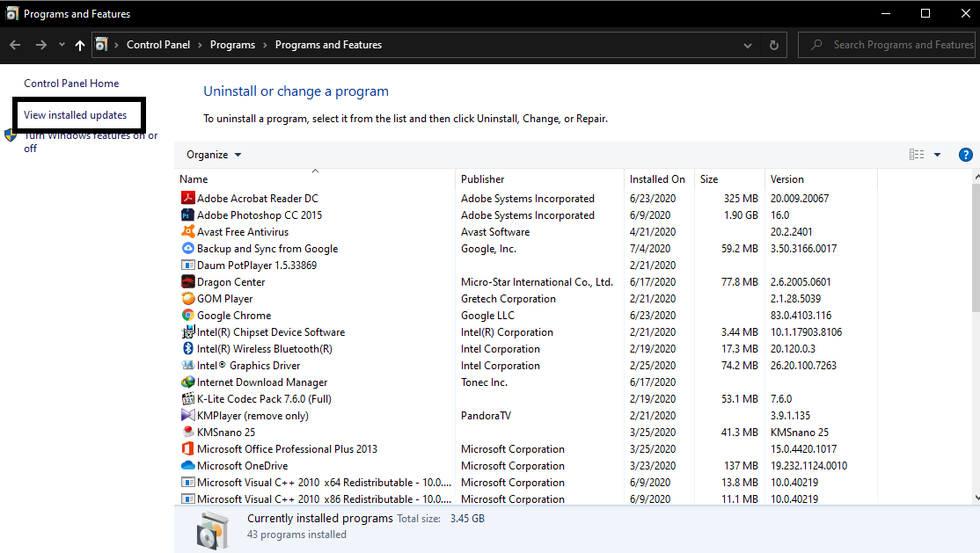Expand the view options dropdown arrow
Screen dimensions: 980x553
937,155
